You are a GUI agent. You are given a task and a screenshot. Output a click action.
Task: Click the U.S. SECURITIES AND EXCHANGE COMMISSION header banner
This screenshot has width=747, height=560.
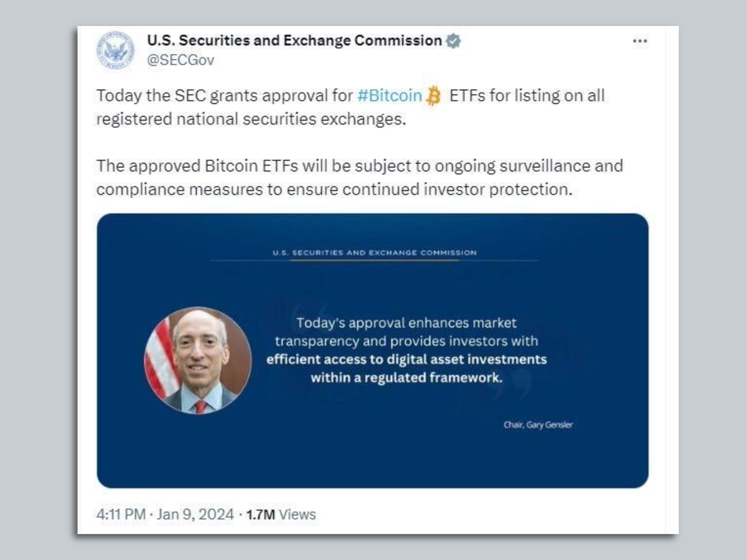pyautogui.click(x=373, y=253)
